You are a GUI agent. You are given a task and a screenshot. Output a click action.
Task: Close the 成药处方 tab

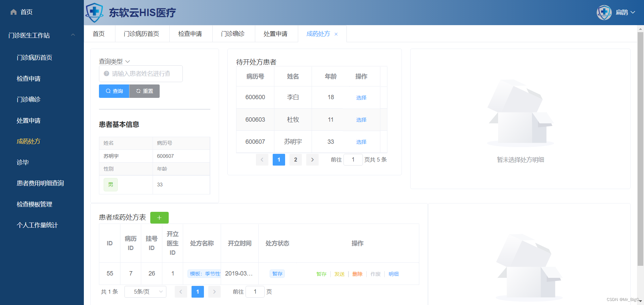pyautogui.click(x=336, y=34)
